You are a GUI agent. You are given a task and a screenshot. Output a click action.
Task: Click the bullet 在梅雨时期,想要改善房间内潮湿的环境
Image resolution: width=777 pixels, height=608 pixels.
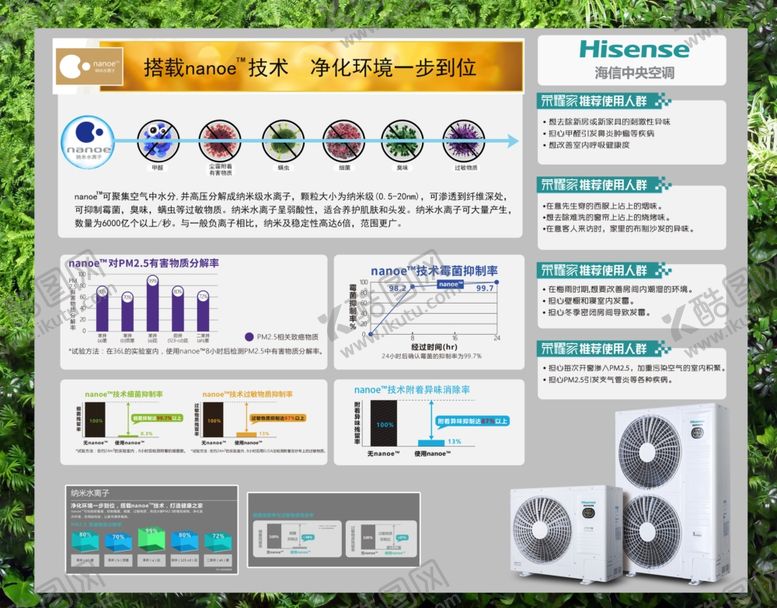coord(618,289)
